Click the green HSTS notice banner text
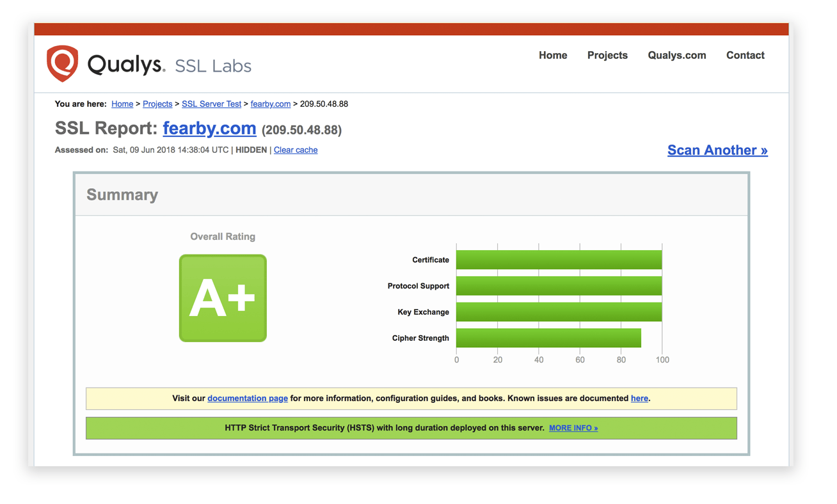This screenshot has width=837, height=504. [x=385, y=429]
